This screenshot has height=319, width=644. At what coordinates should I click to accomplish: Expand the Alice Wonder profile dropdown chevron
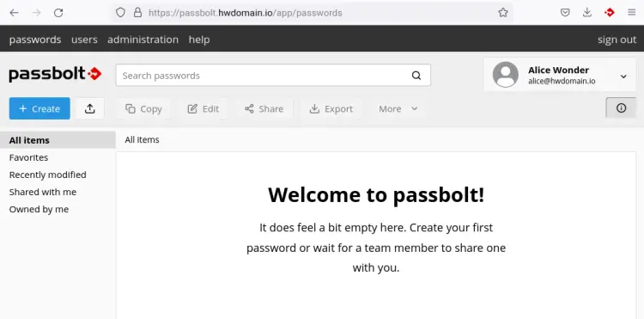pyautogui.click(x=623, y=77)
